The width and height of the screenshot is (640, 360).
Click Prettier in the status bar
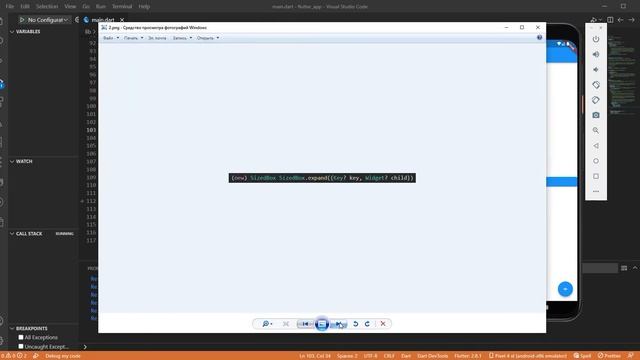click(x=609, y=356)
